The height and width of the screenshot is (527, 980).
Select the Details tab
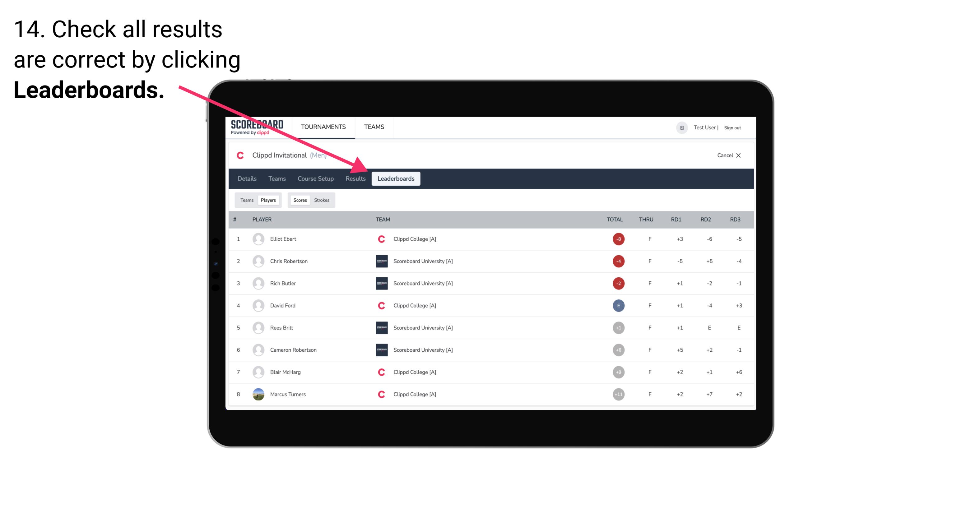click(x=247, y=179)
